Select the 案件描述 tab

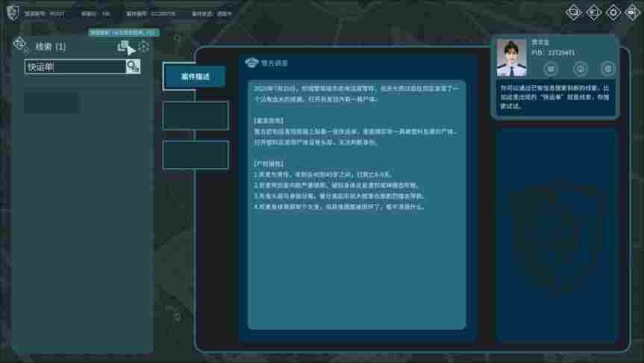pos(195,76)
